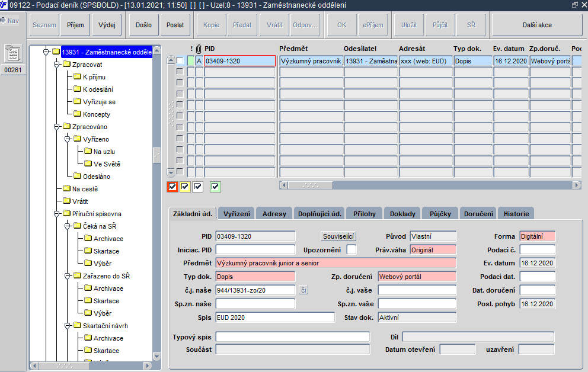Viewport: 588px width, 372px height.
Task: Collapse the Zpracovat tree node
Action: (57, 65)
